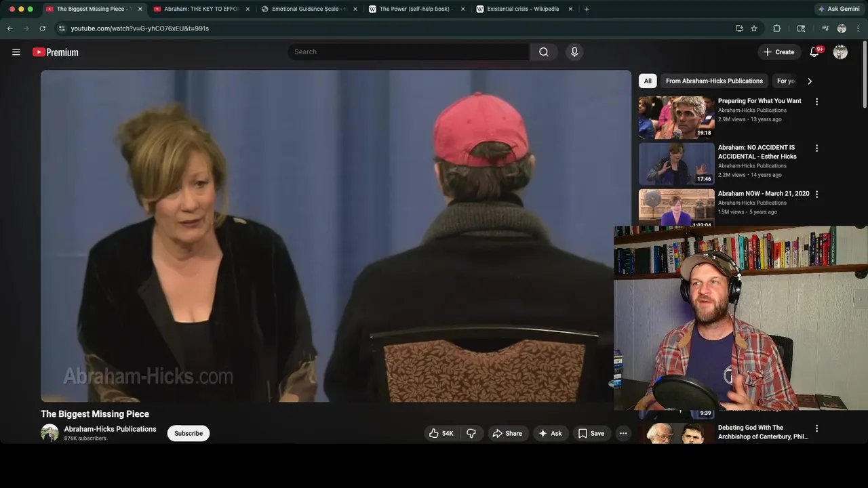This screenshot has height=488, width=868.
Task: Open options for Debating God video
Action: pyautogui.click(x=816, y=428)
